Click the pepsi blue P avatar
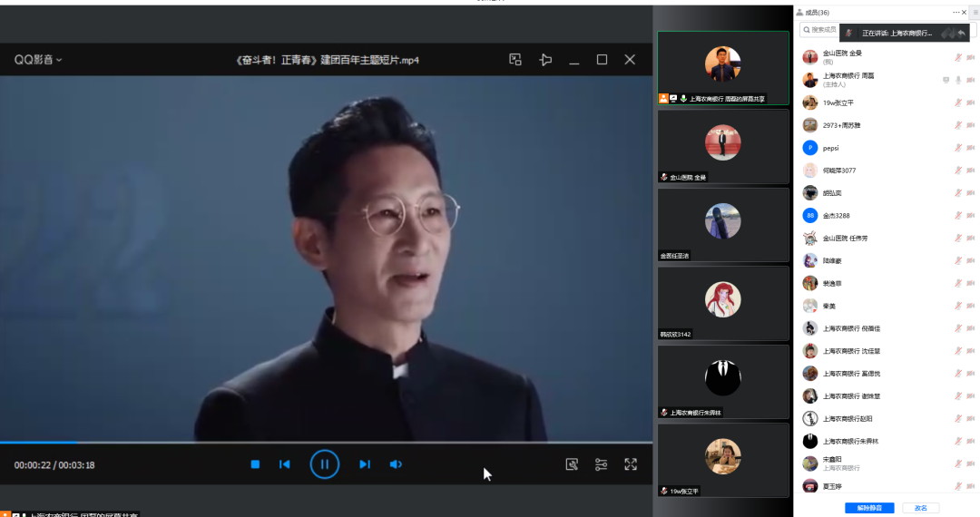Screen dimensions: 980x517 tap(810, 148)
